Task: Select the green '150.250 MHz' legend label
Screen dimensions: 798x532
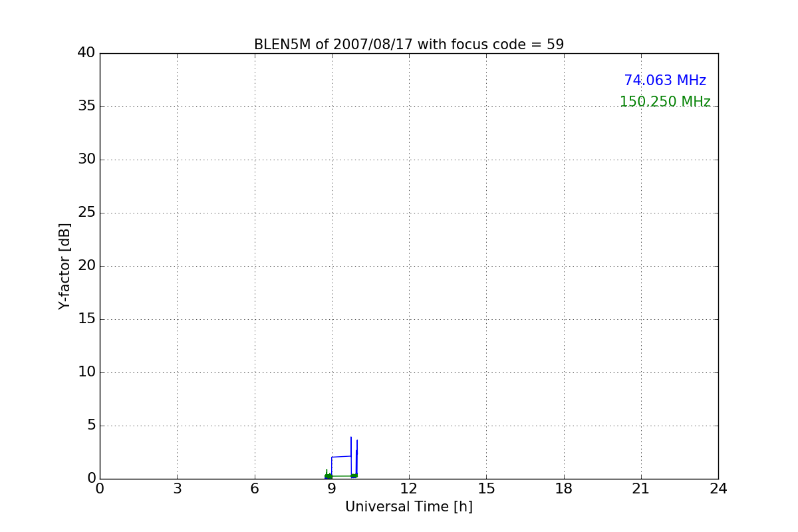Action: 665,102
